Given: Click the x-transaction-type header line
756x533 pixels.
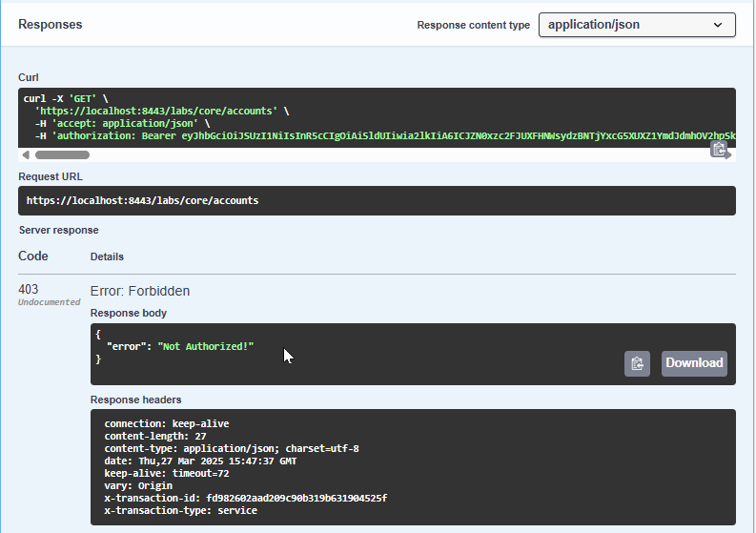Looking at the screenshot, I should [x=180, y=510].
